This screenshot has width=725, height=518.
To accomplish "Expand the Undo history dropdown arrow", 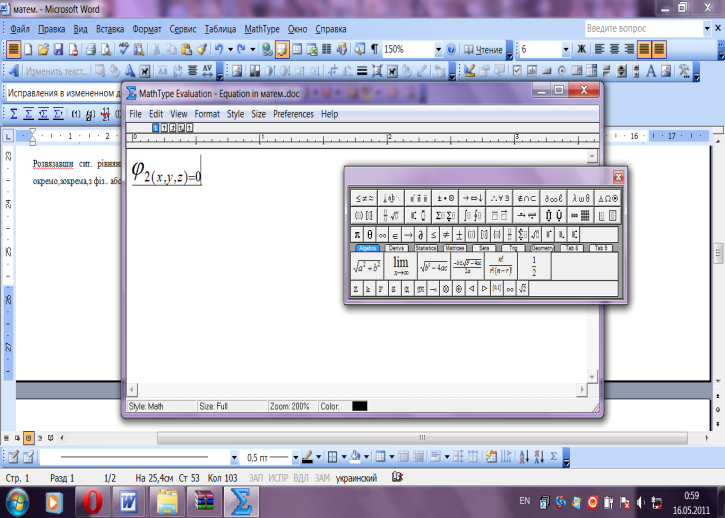I will [x=230, y=49].
